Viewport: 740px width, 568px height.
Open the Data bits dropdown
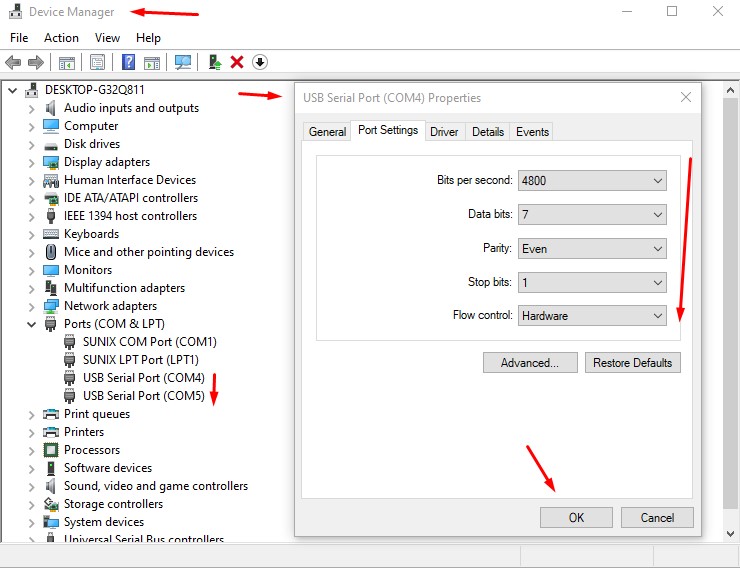click(x=592, y=215)
